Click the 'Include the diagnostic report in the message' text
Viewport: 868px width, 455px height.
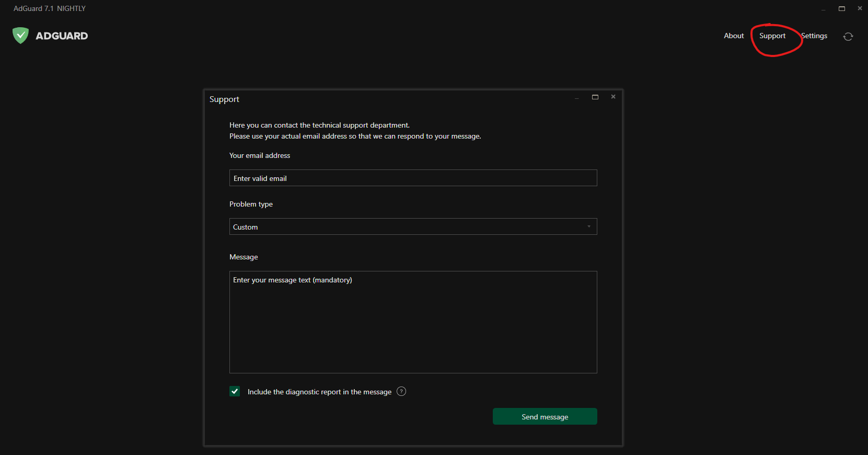[x=319, y=392]
